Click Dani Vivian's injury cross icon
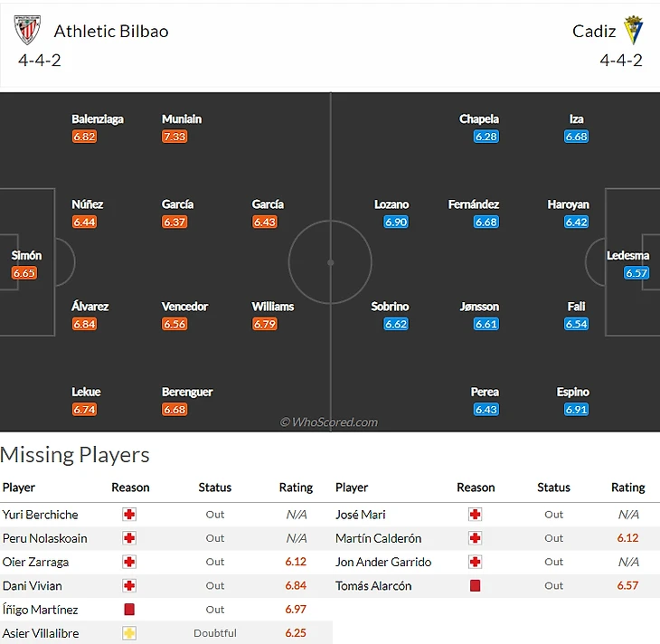 click(x=129, y=586)
